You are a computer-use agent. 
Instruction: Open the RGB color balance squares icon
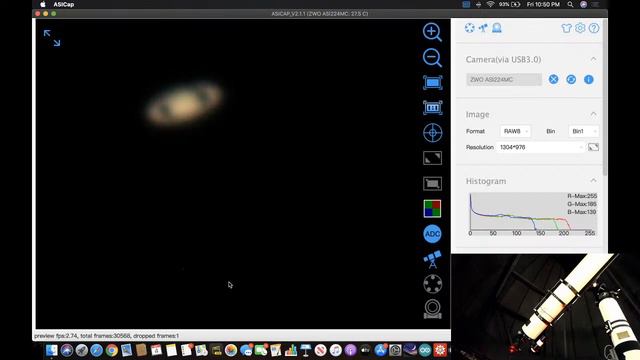point(432,209)
